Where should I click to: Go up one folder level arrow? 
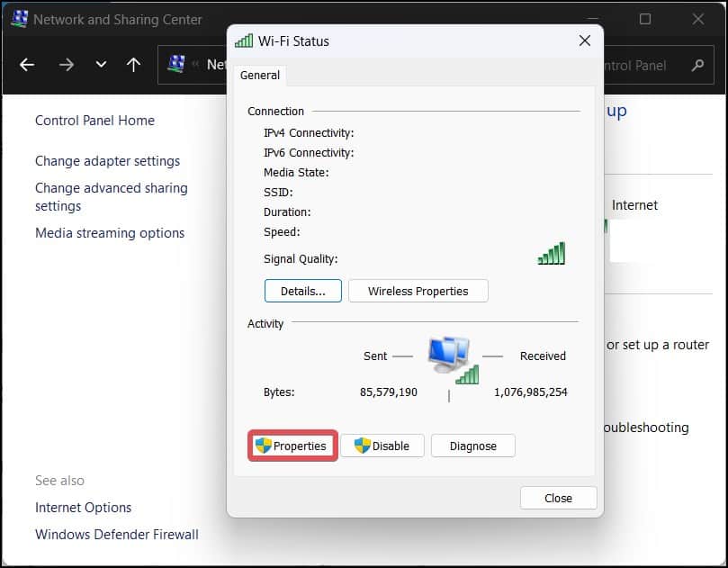(134, 65)
